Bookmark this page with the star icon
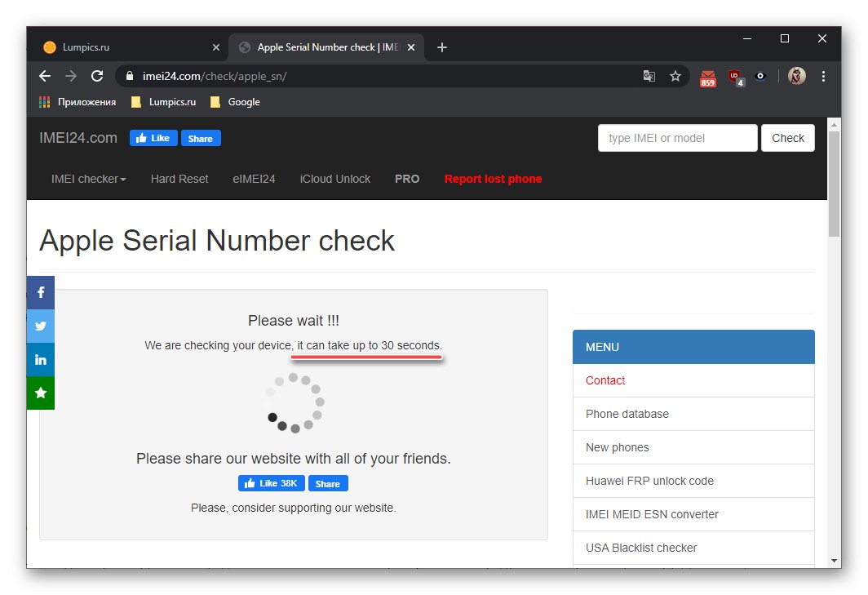The height and width of the screenshot is (595, 868). click(675, 76)
